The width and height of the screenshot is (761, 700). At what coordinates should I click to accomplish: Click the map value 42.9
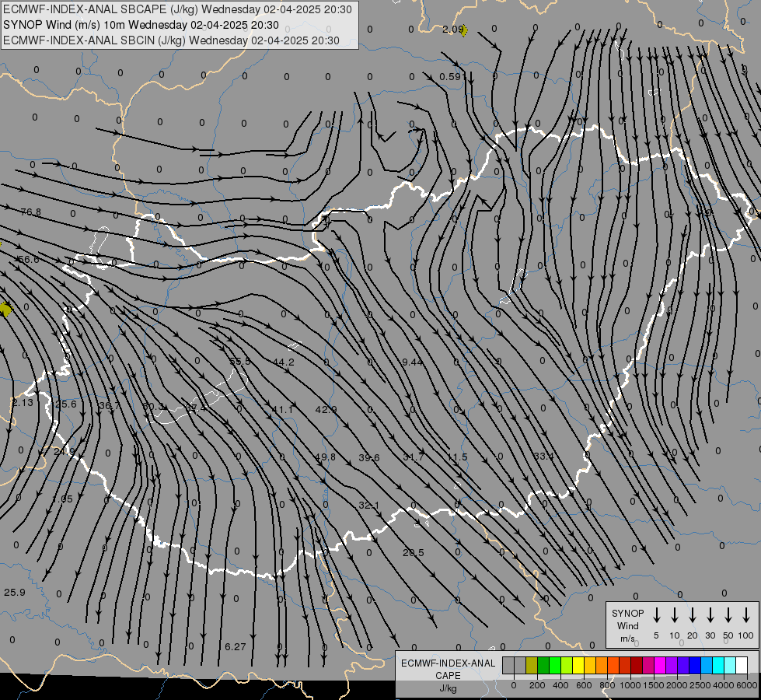click(x=326, y=410)
